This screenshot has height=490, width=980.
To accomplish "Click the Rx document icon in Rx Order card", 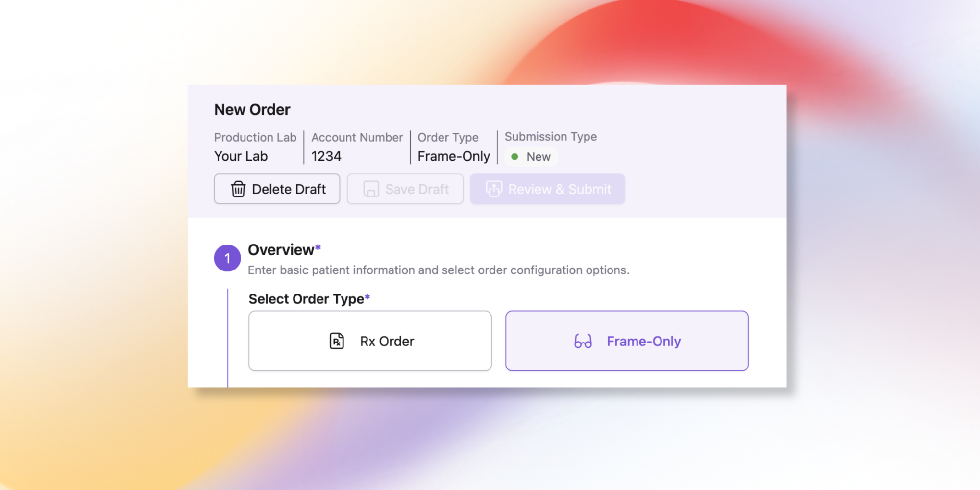I will [x=336, y=341].
